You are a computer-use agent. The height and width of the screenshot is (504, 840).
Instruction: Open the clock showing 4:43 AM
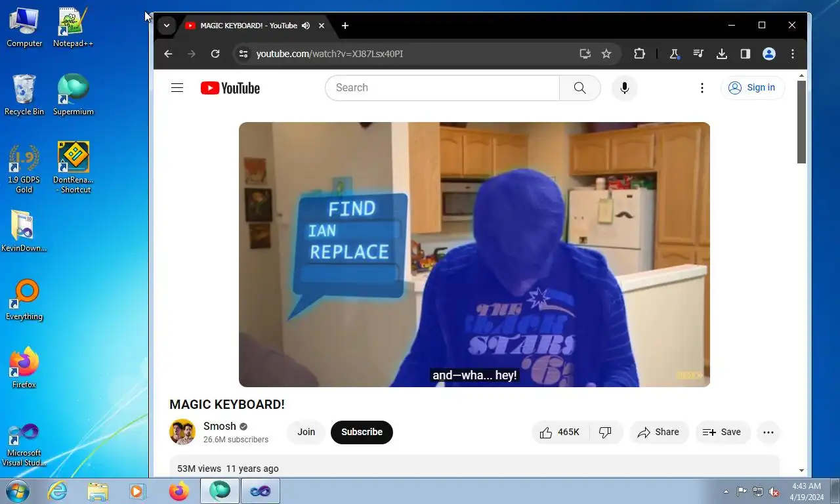[807, 492]
